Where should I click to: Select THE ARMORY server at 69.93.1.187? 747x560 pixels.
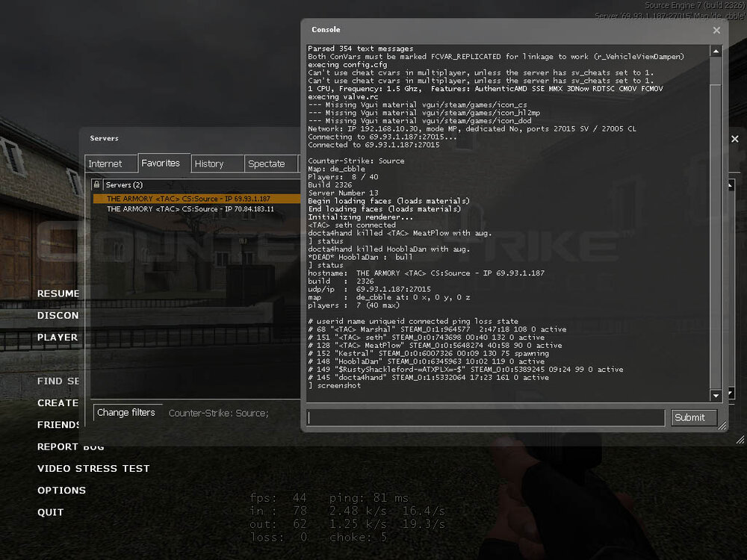click(188, 199)
